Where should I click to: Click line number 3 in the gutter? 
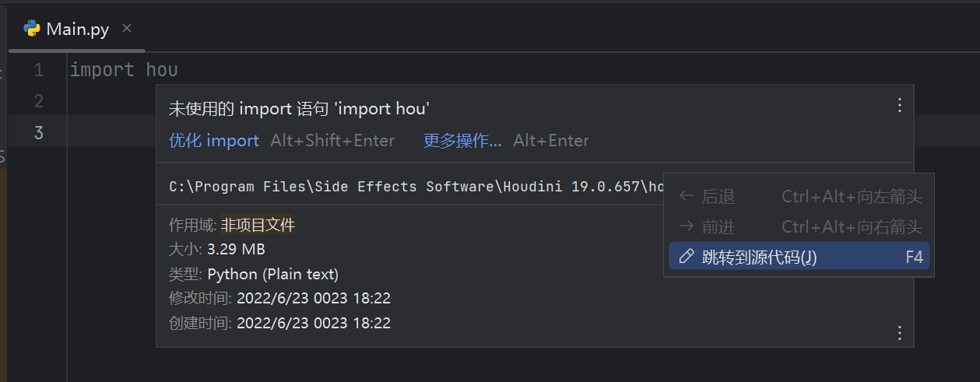pyautogui.click(x=38, y=133)
